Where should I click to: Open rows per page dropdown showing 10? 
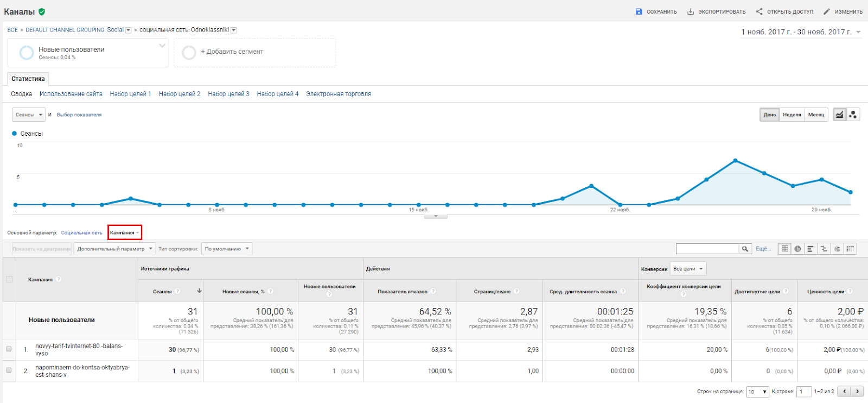[758, 392]
